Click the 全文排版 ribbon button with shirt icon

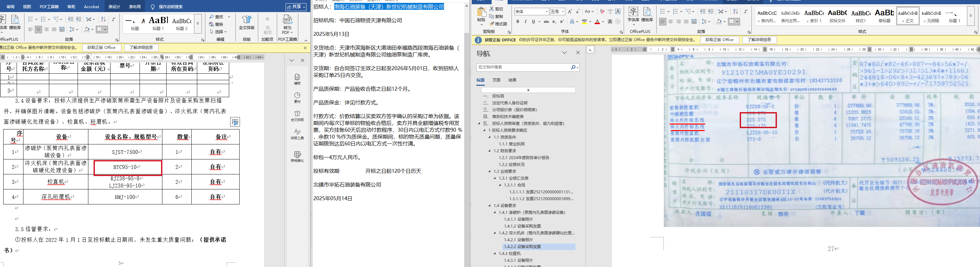click(x=246, y=22)
